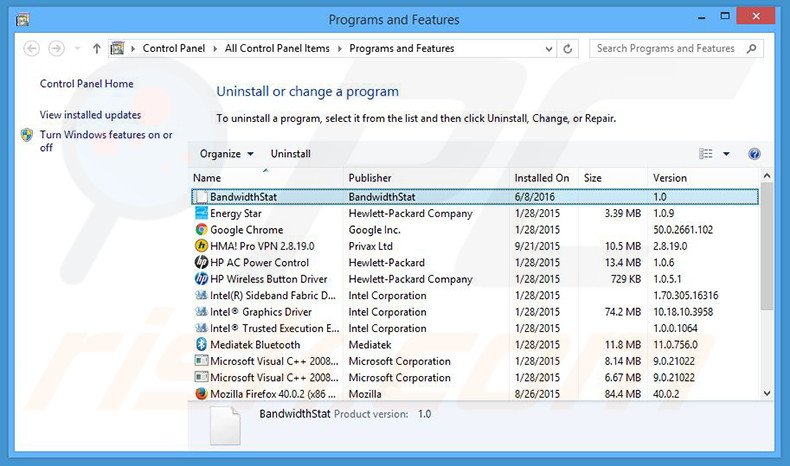The height and width of the screenshot is (466, 790).
Task: Click the Windows features shield icon
Action: click(27, 135)
